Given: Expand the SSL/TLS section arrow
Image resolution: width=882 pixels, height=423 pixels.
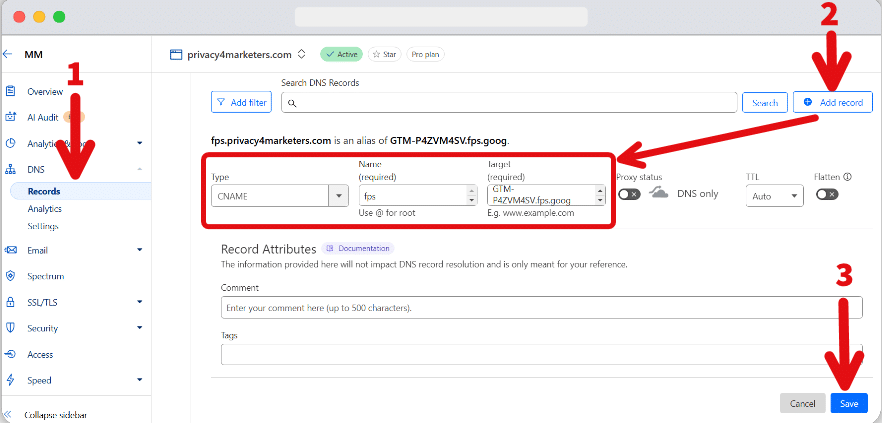Looking at the screenshot, I should tap(140, 302).
